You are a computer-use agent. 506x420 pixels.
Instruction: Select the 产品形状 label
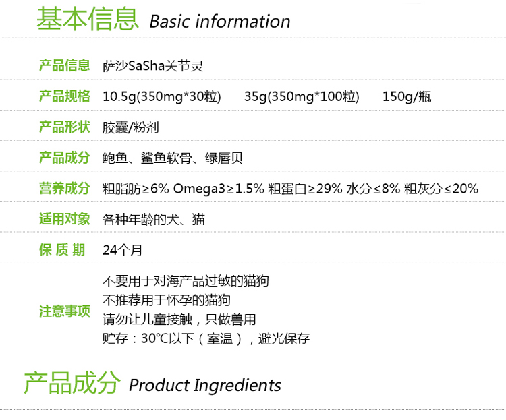pyautogui.click(x=65, y=127)
